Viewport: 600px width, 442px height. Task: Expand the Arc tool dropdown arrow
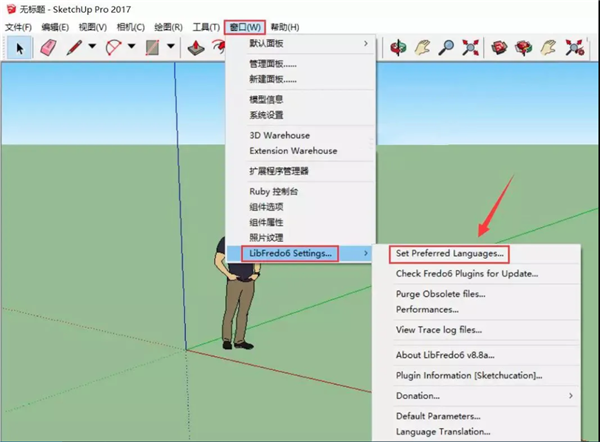[132, 47]
